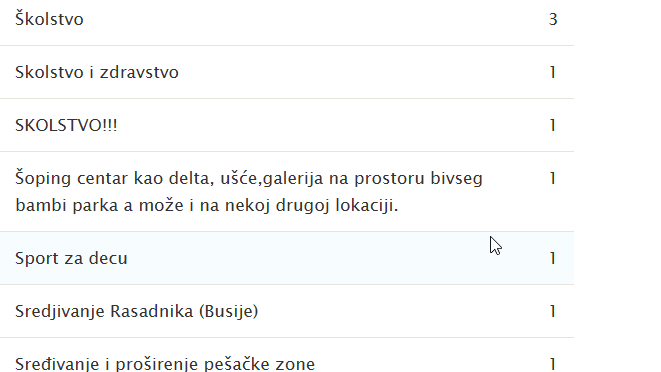
Task: Click count 3 next to Školstvo
Action: pyautogui.click(x=553, y=19)
